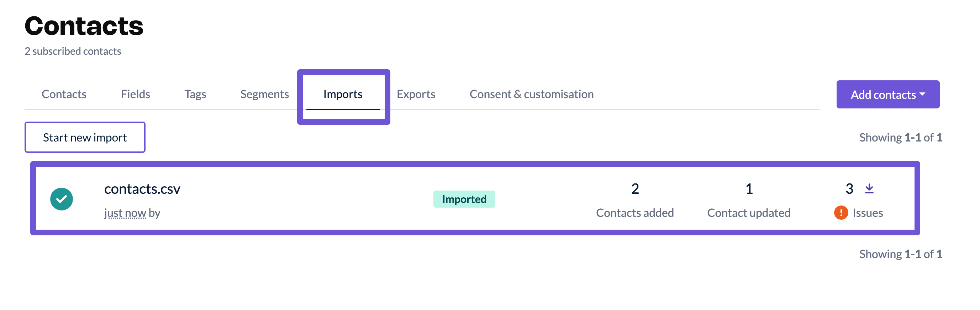Click the 'just now' timestamp

[125, 213]
